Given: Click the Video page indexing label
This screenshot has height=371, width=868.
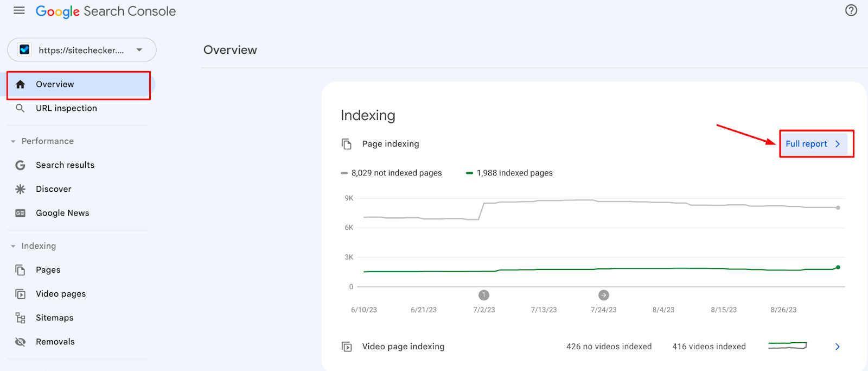Looking at the screenshot, I should click(403, 347).
